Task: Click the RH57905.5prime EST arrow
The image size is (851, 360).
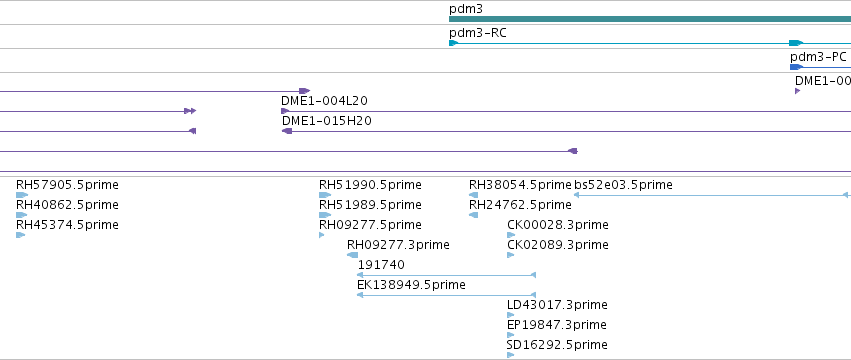Action: point(22,195)
